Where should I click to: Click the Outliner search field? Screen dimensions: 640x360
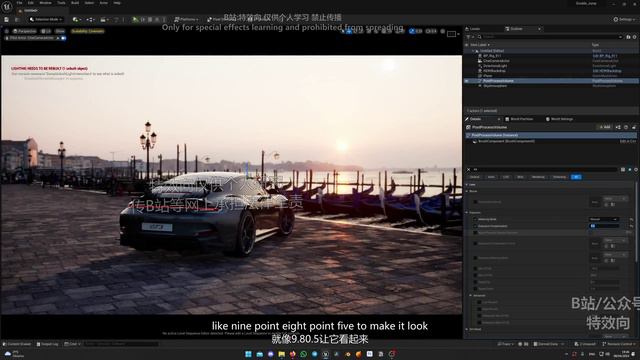tap(551, 37)
